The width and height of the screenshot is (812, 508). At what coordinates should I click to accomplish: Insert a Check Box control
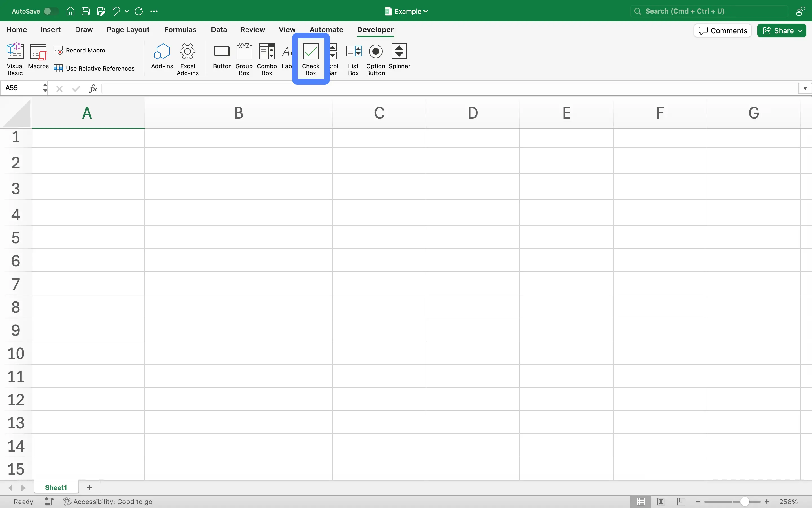(311, 59)
